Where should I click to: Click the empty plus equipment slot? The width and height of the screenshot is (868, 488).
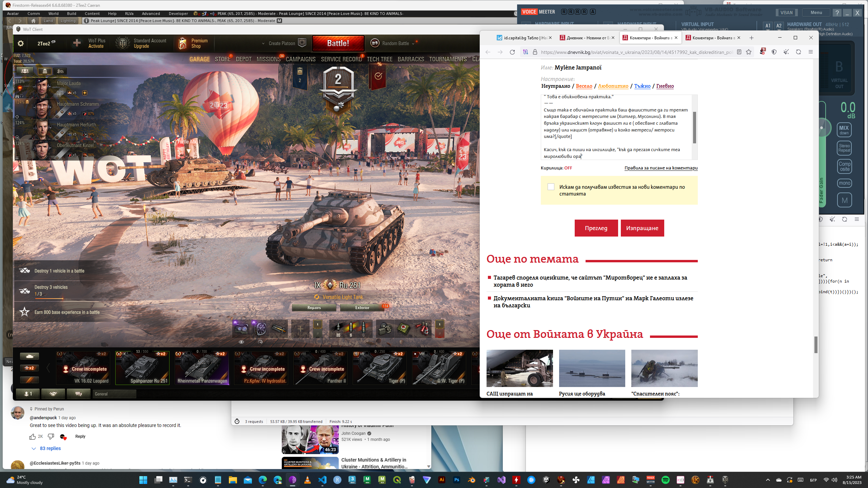pos(300,328)
